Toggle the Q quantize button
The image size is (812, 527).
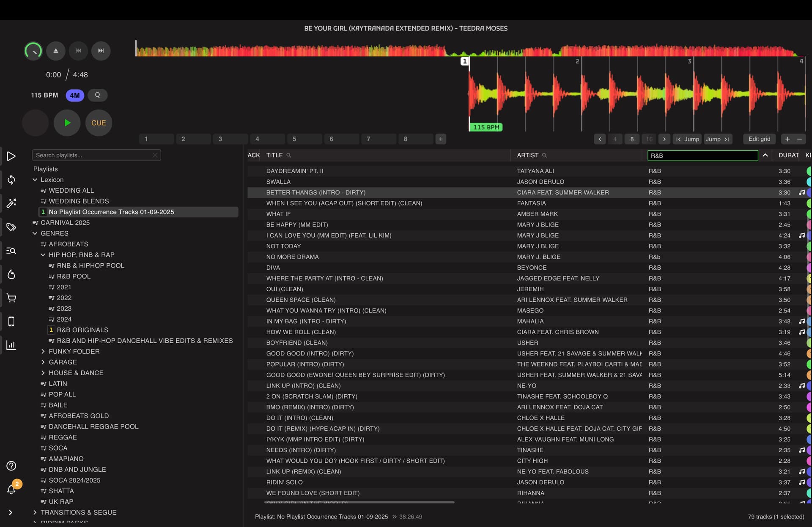98,95
